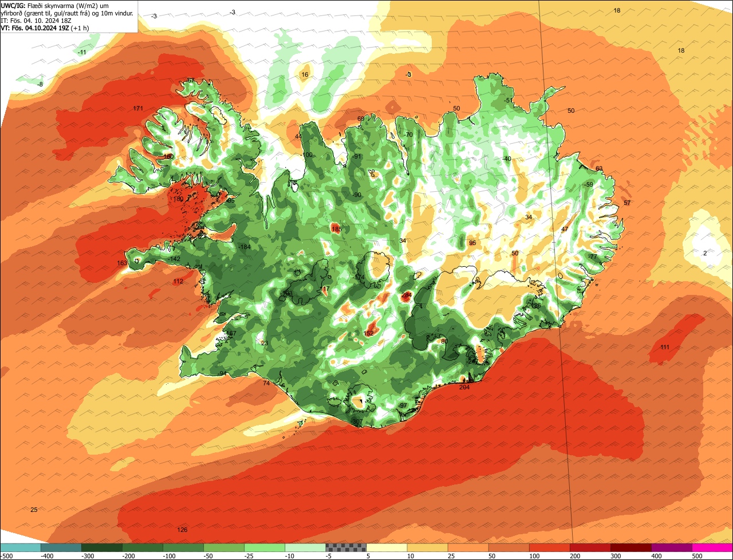Click the value label 80 in southeast Iceland
Viewport: 733px width, 560px height.
click(x=444, y=341)
